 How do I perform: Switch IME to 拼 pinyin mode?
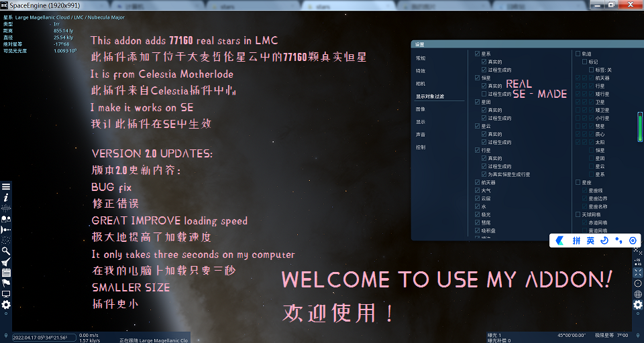pyautogui.click(x=577, y=241)
